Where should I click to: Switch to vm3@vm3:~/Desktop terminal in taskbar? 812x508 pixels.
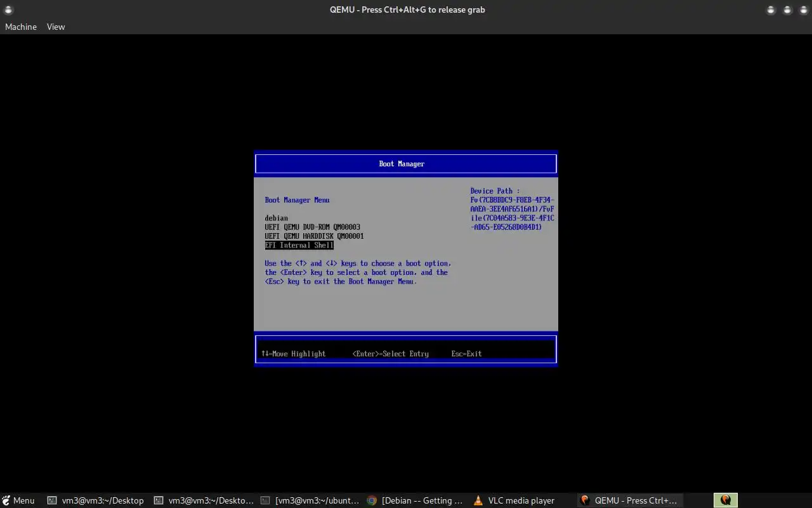click(96, 500)
